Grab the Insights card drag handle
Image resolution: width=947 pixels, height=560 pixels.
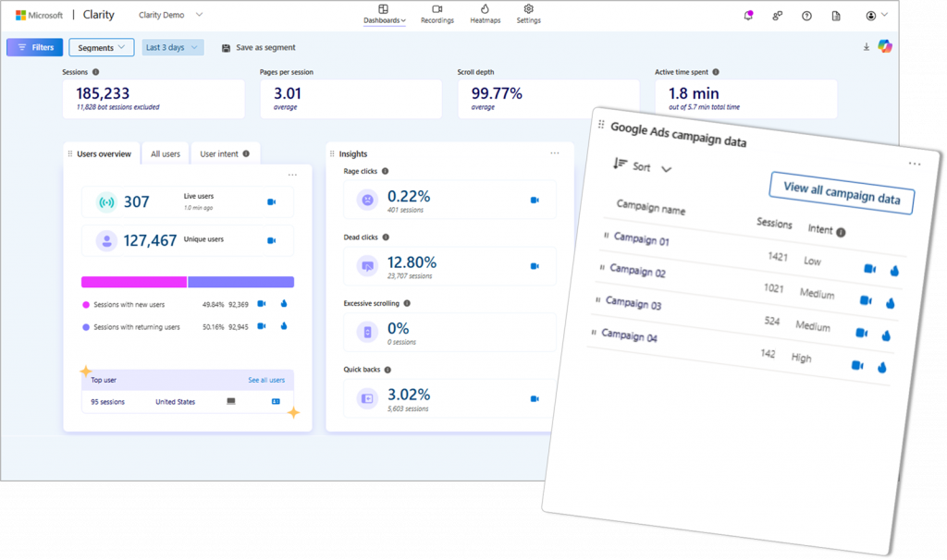(x=332, y=154)
